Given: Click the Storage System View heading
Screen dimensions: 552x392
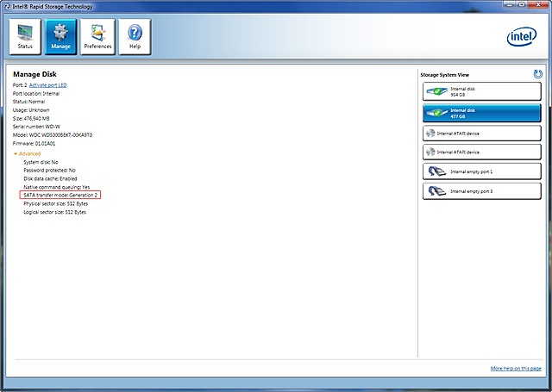Looking at the screenshot, I should (445, 75).
